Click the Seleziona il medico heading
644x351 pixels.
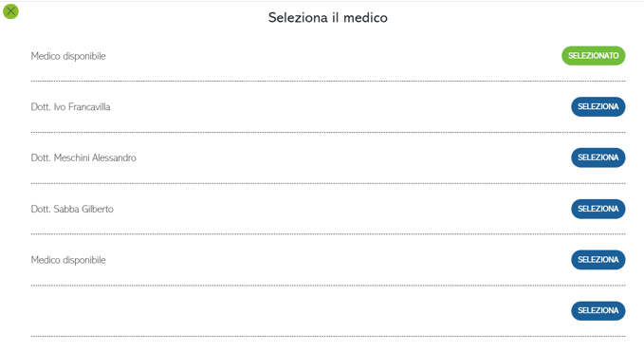(x=328, y=18)
